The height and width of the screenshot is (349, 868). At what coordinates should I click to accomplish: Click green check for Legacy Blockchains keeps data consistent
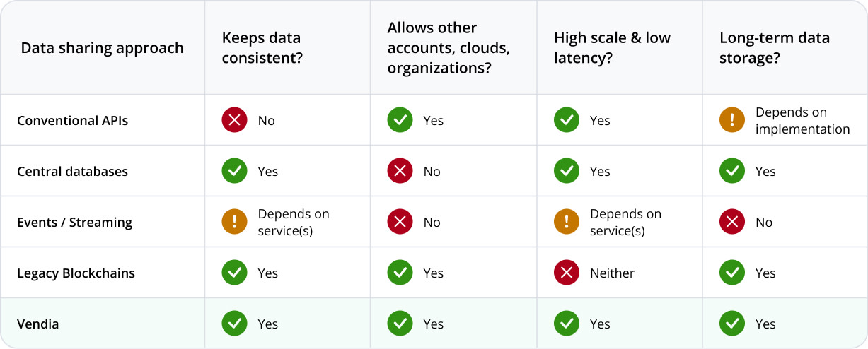234,273
